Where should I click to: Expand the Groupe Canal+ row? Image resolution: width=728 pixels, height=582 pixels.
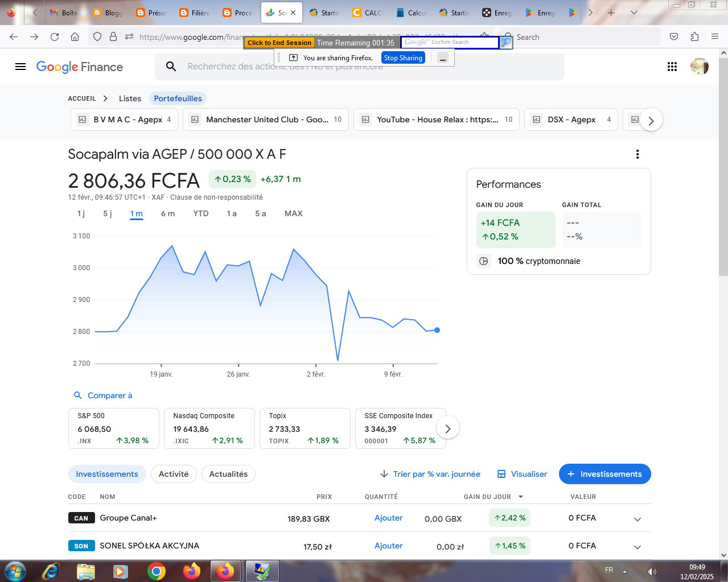pos(637,519)
